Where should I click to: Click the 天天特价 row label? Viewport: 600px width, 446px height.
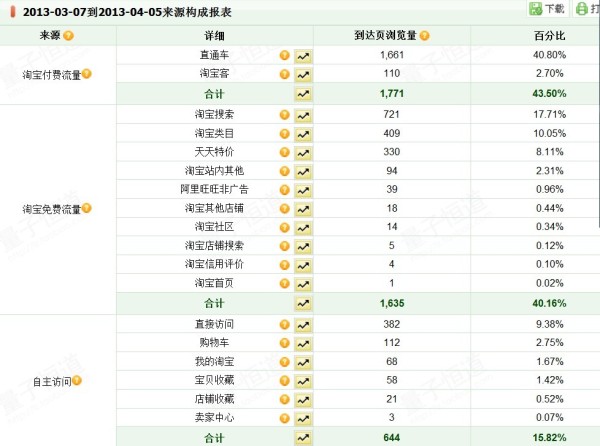pyautogui.click(x=214, y=152)
